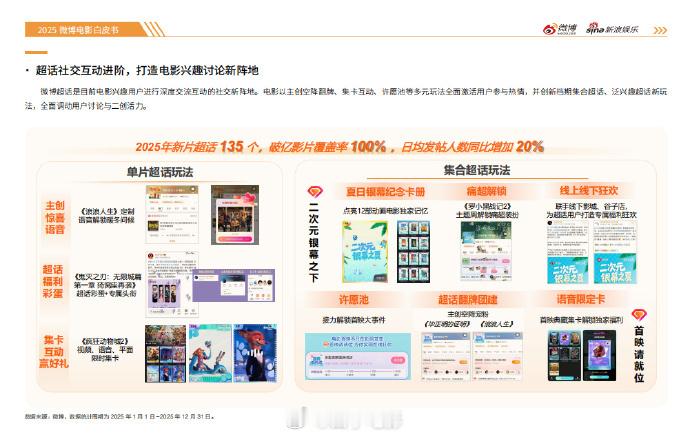690x437 pixels.
Task: Click the Sina 新浪娱乐 logo
Action: pos(612,29)
